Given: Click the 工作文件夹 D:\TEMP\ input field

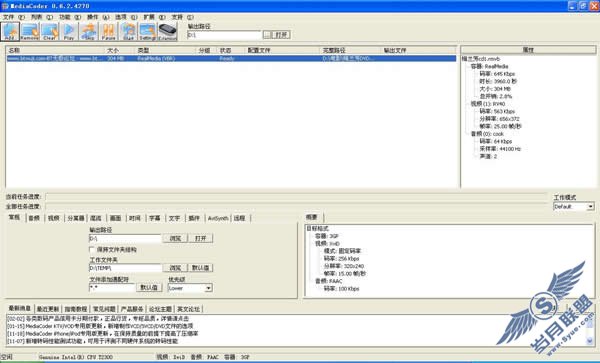Looking at the screenshot, I should [126, 268].
